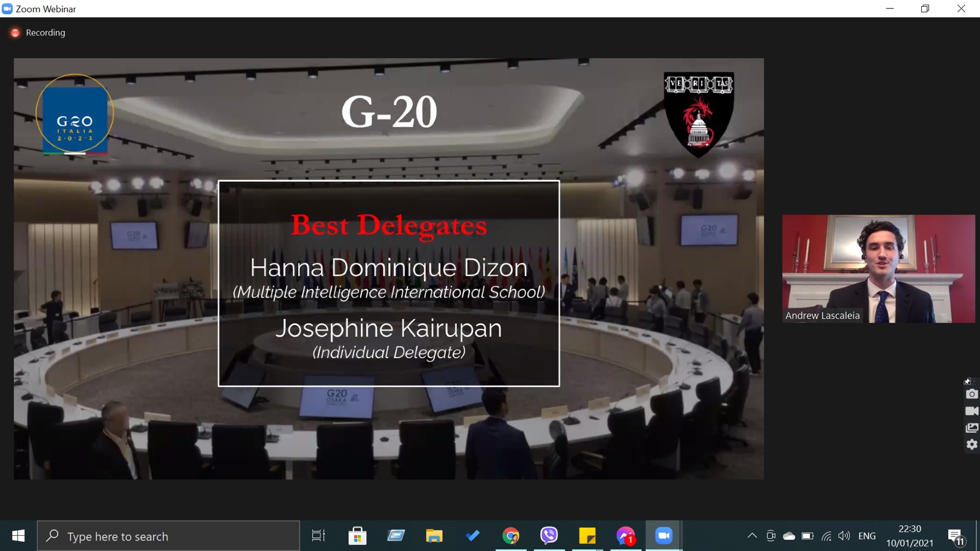Open File Explorer from the taskbar

point(434,536)
